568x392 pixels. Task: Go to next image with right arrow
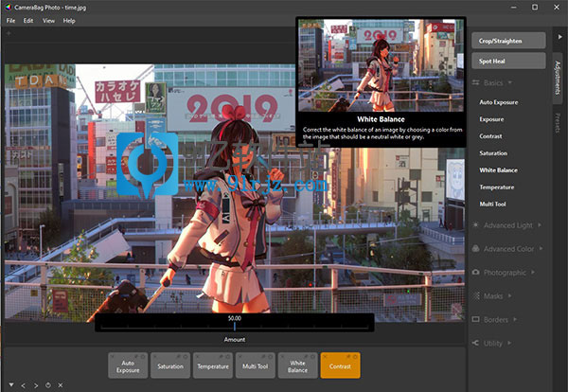click(x=35, y=384)
